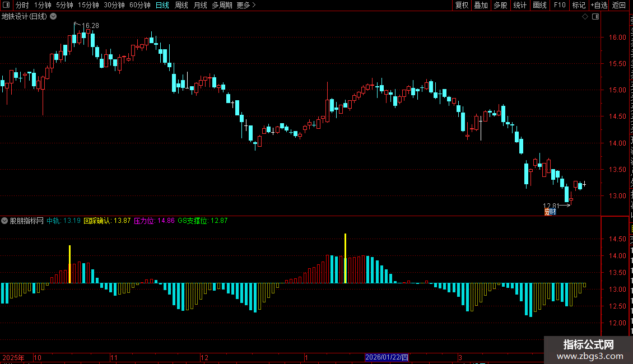Click the 16.28 high price label

click(90, 25)
